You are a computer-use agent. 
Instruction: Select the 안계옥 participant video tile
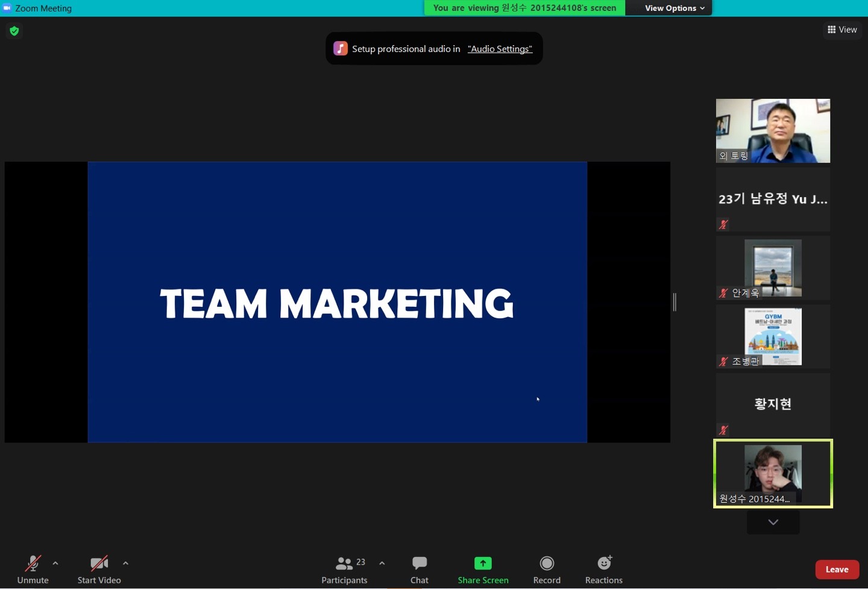(773, 268)
